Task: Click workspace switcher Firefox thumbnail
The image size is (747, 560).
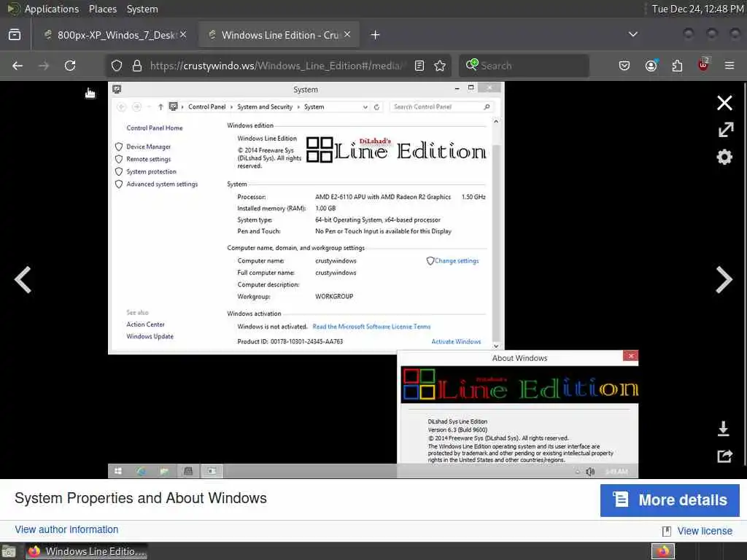Action: pyautogui.click(x=663, y=551)
